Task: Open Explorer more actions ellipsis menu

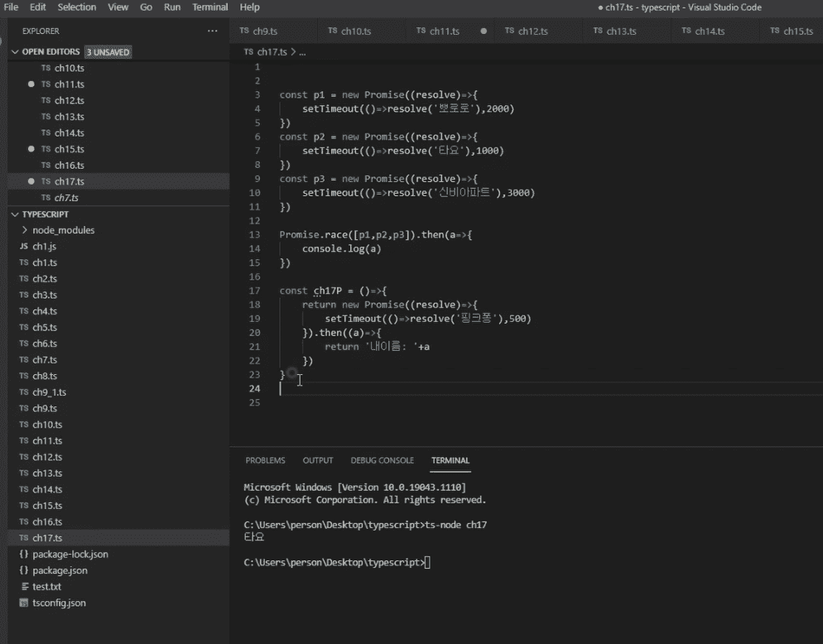Action: point(213,31)
